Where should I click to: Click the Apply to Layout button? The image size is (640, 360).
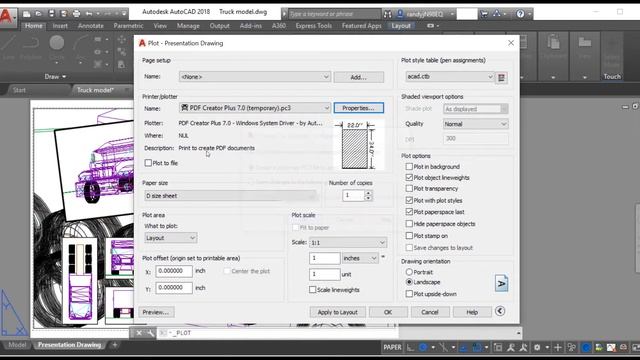pyautogui.click(x=338, y=312)
